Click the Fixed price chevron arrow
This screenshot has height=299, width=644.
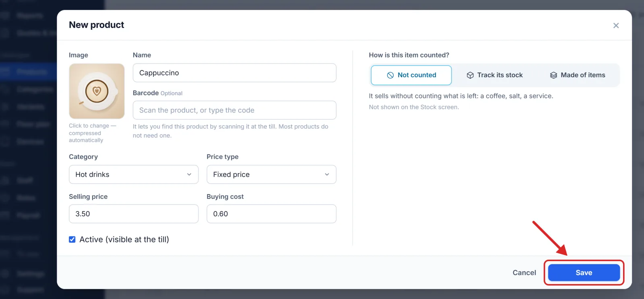coord(327,174)
